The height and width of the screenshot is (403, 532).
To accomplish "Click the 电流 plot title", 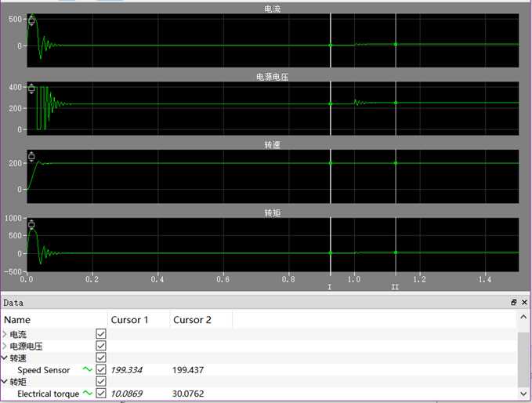I will [x=273, y=9].
